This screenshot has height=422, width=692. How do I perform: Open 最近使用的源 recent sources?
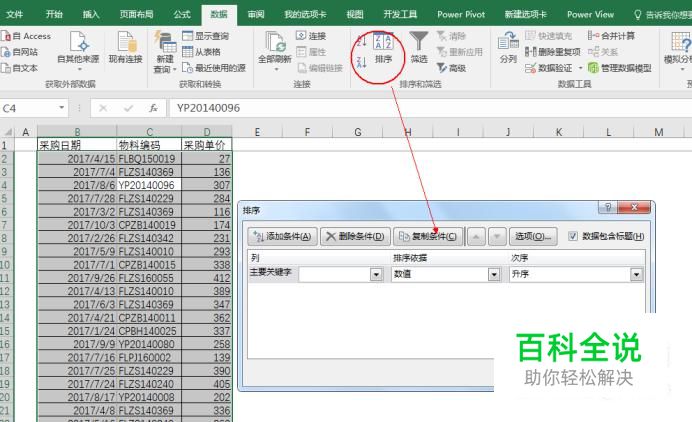[x=214, y=68]
